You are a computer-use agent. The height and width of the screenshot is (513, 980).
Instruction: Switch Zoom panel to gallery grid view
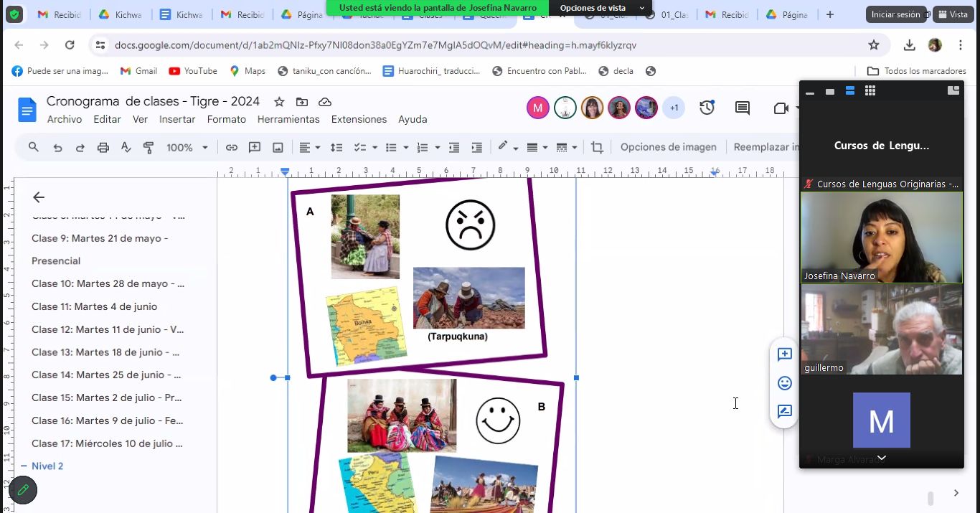coord(870,91)
